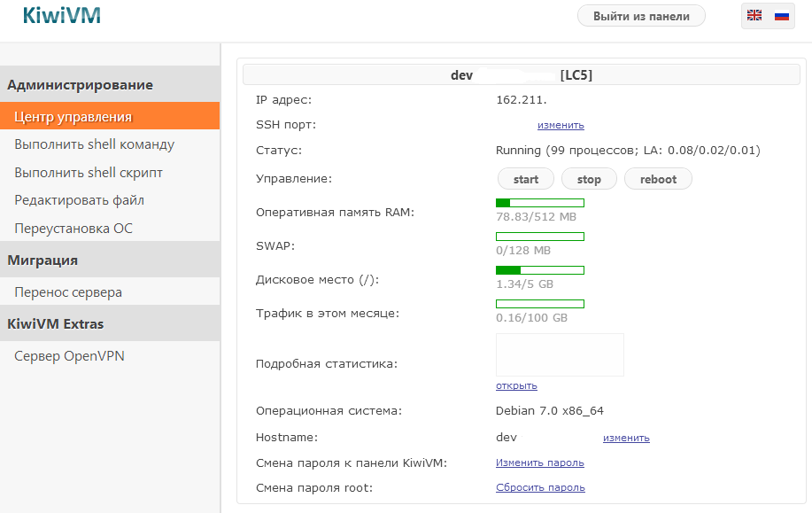Select "Выполнить shell скрипт" in sidebar

89,173
